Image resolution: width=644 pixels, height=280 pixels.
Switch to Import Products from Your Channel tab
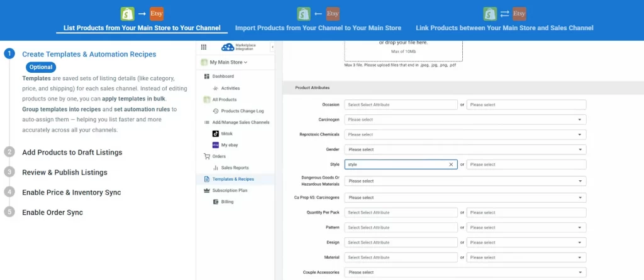[x=318, y=28]
